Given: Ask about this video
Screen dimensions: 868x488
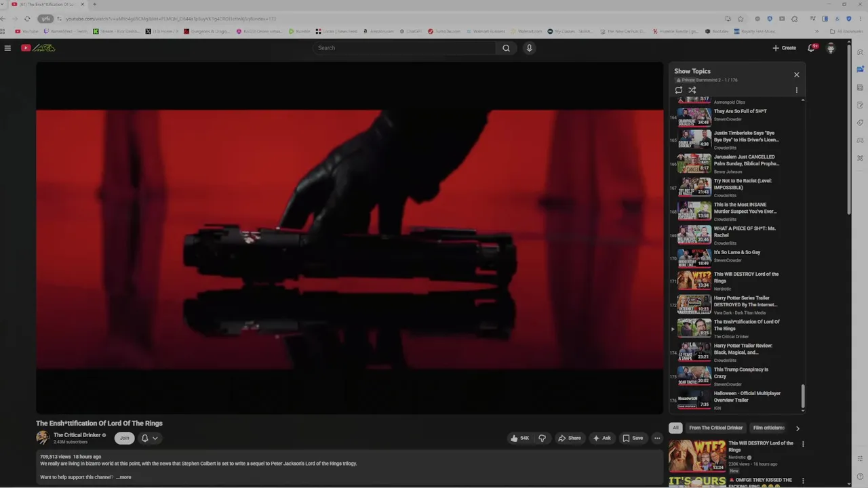Looking at the screenshot, I should pos(602,438).
